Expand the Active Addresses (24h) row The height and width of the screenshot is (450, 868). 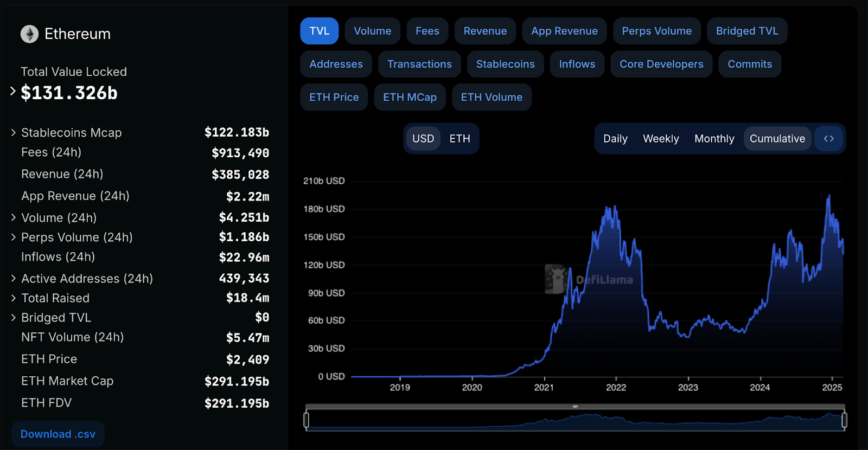click(14, 278)
